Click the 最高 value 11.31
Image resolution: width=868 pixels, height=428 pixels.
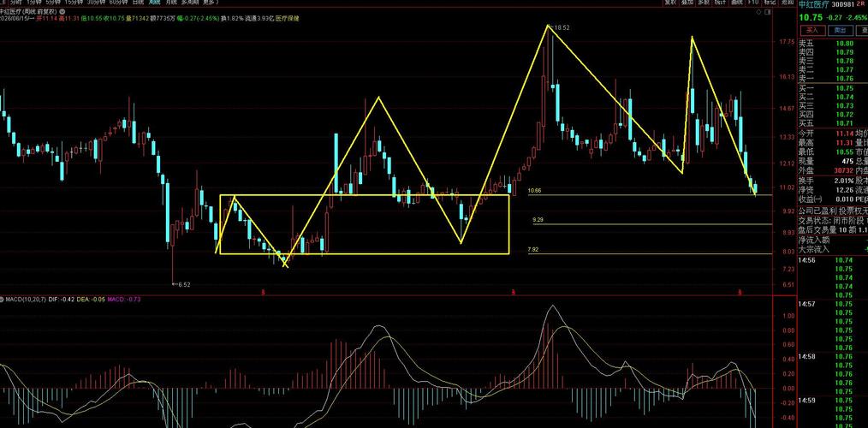[845, 142]
